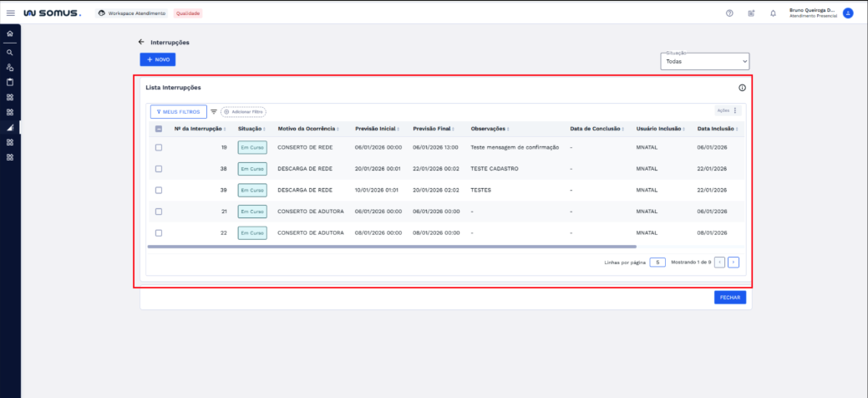Go back using the arrow beside Interrupções
The image size is (868, 398).
141,42
